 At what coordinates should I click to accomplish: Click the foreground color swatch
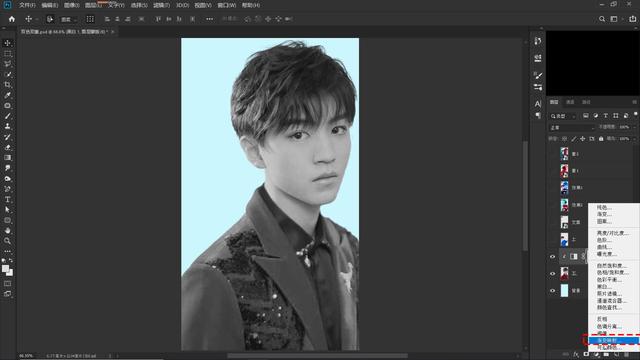click(x=5, y=269)
